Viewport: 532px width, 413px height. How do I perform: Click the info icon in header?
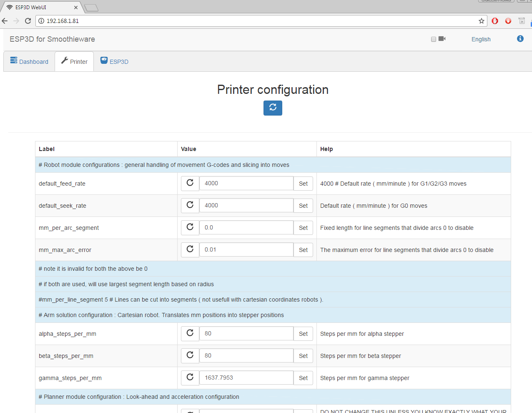tap(520, 39)
